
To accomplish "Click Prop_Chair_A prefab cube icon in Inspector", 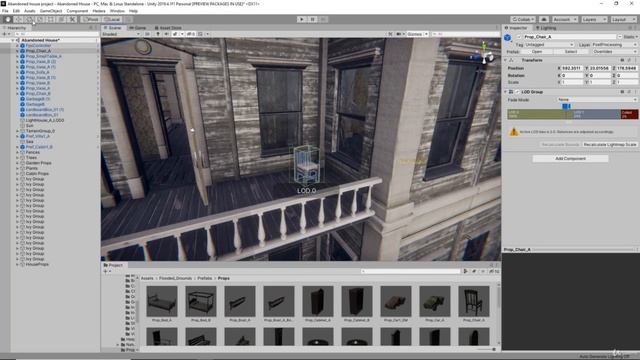I will 508,38.
